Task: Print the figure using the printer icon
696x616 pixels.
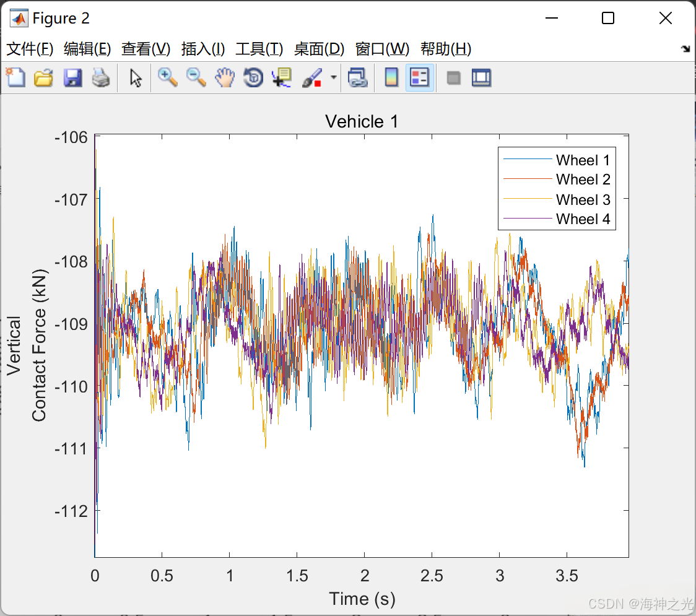Action: [x=101, y=77]
